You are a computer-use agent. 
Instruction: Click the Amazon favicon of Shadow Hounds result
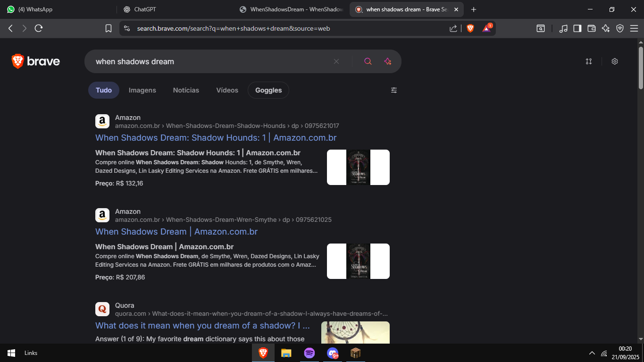102,121
